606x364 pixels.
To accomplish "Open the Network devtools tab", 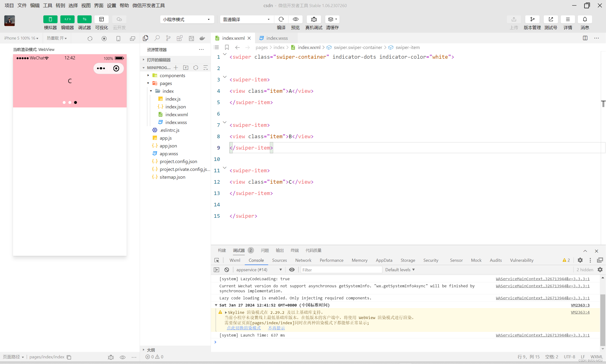I will 303,260.
